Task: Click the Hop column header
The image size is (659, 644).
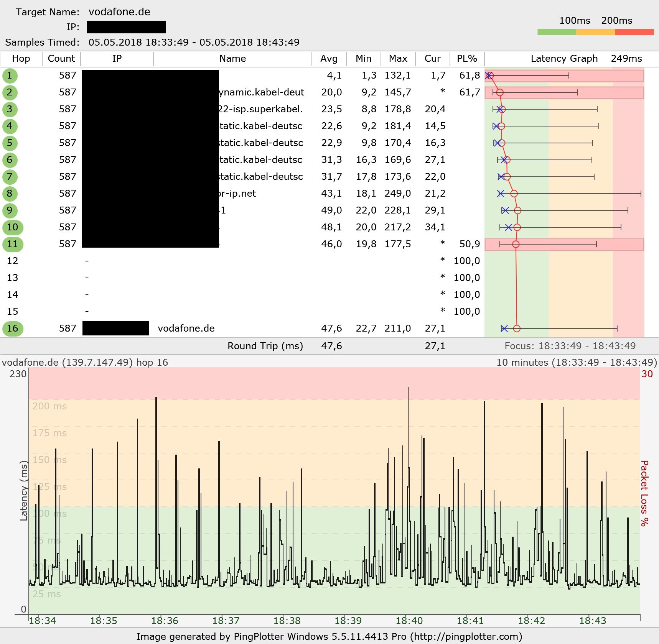Action: pyautogui.click(x=21, y=59)
